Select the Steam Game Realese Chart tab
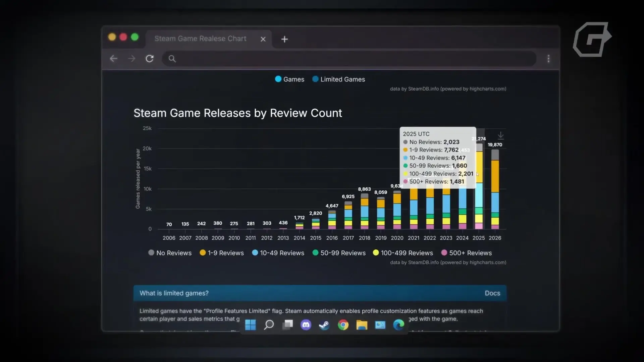Viewport: 644px width, 362px height. pyautogui.click(x=208, y=39)
